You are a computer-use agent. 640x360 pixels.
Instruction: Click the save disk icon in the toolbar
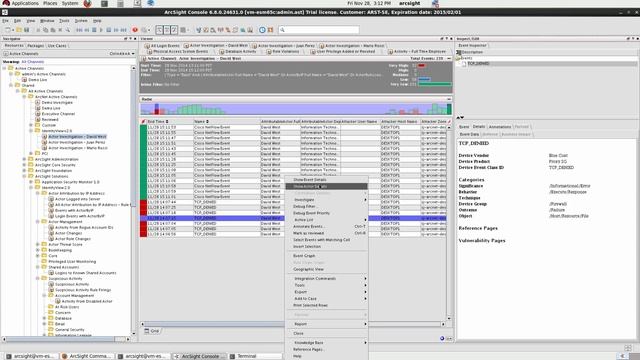pos(27,30)
